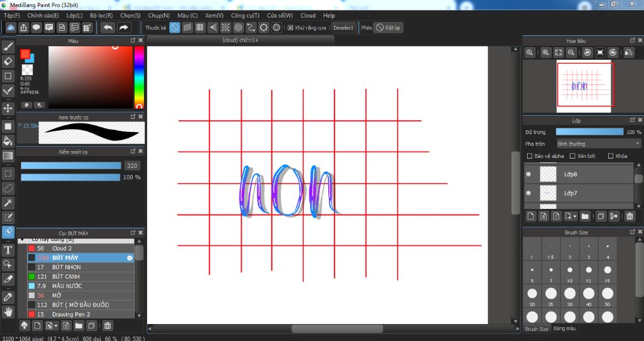The width and height of the screenshot is (644, 341).
Task: Open the Cloud menu
Action: pyautogui.click(x=308, y=15)
